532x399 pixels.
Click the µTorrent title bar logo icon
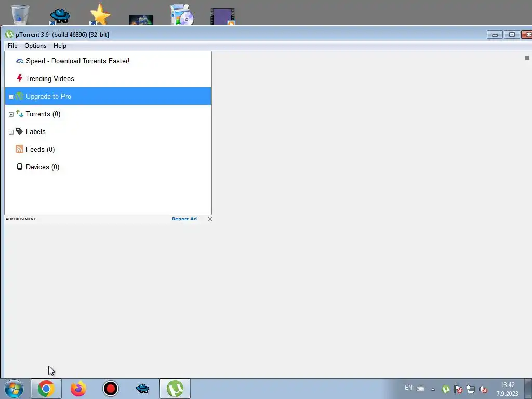pyautogui.click(x=9, y=34)
